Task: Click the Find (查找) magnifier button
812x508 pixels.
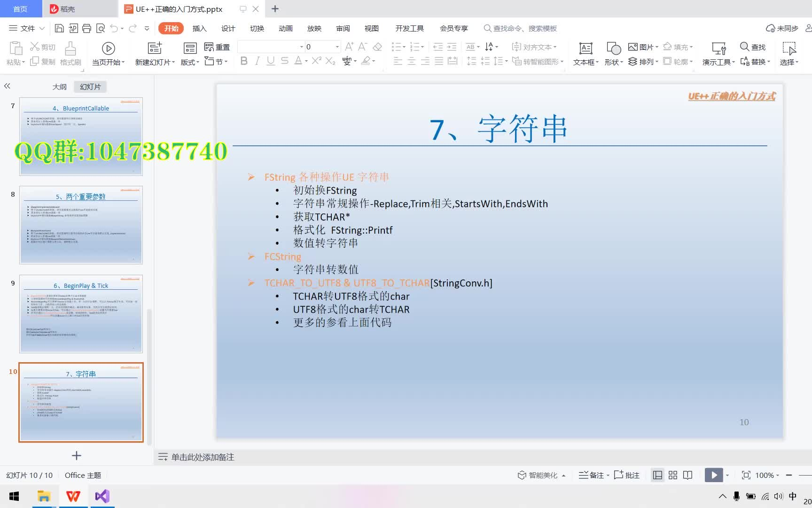Action: (753, 47)
